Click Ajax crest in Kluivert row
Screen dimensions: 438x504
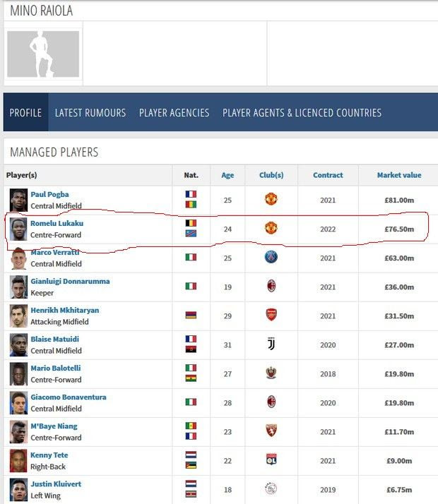pyautogui.click(x=271, y=489)
